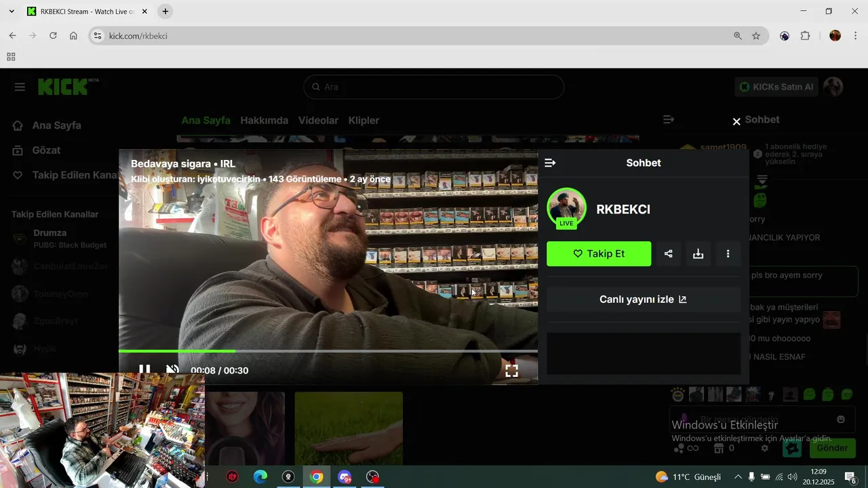Viewport: 868px width, 488px height.
Task: Open the weather widget showing 11°C Güneşli
Action: point(688,477)
